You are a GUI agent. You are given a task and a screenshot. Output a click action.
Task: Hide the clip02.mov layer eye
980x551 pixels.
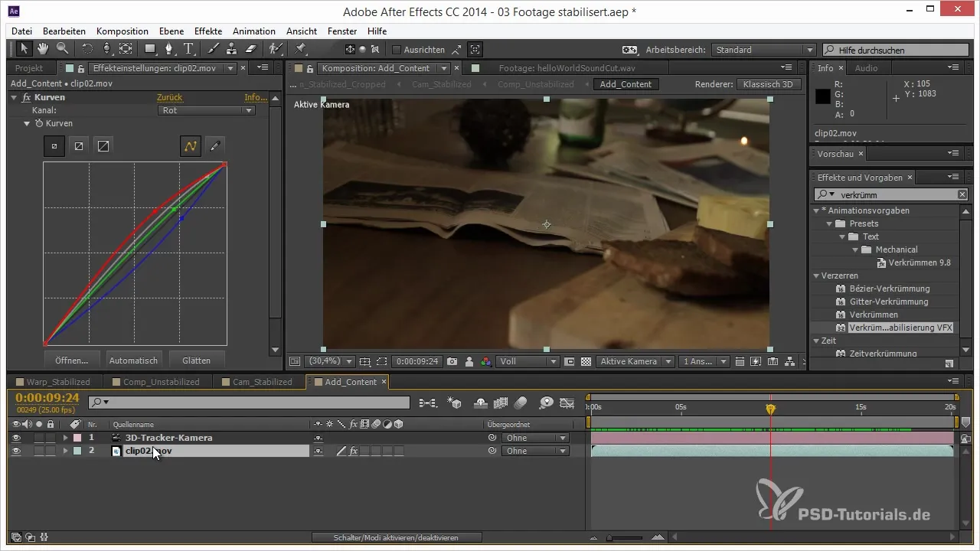pos(17,451)
